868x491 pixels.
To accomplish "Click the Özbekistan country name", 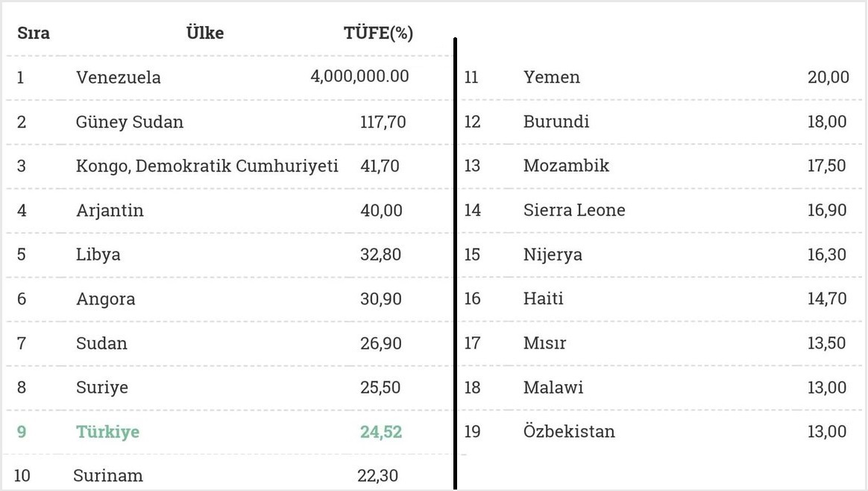I will 569,431.
